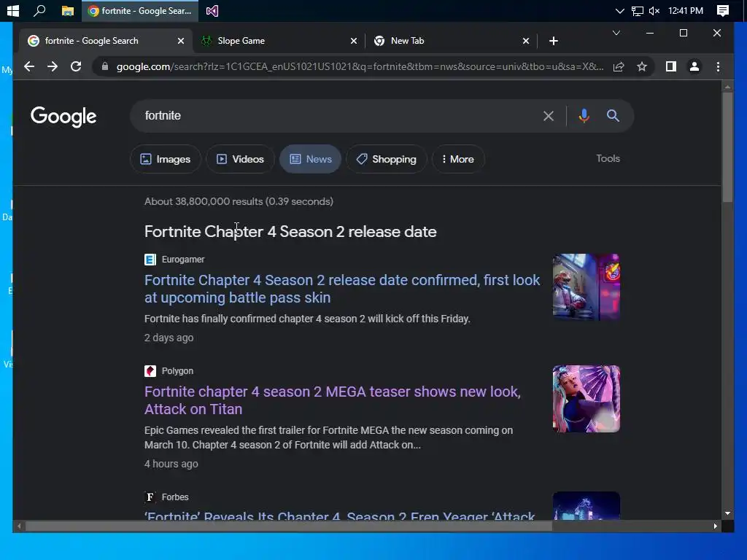Viewport: 747px width, 560px height.
Task: Select the fortnite - Google Search tab
Action: point(106,41)
